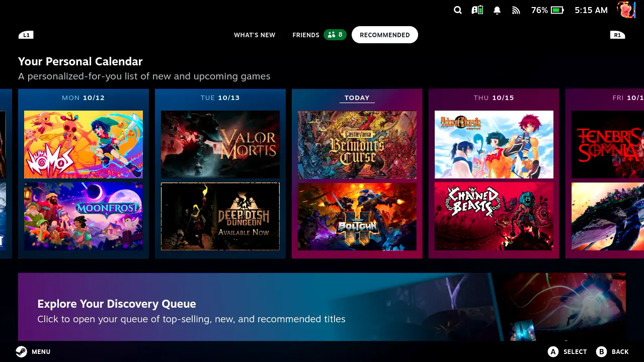Open the Moonfrost game tile
The image size is (644, 362).
pos(84,217)
